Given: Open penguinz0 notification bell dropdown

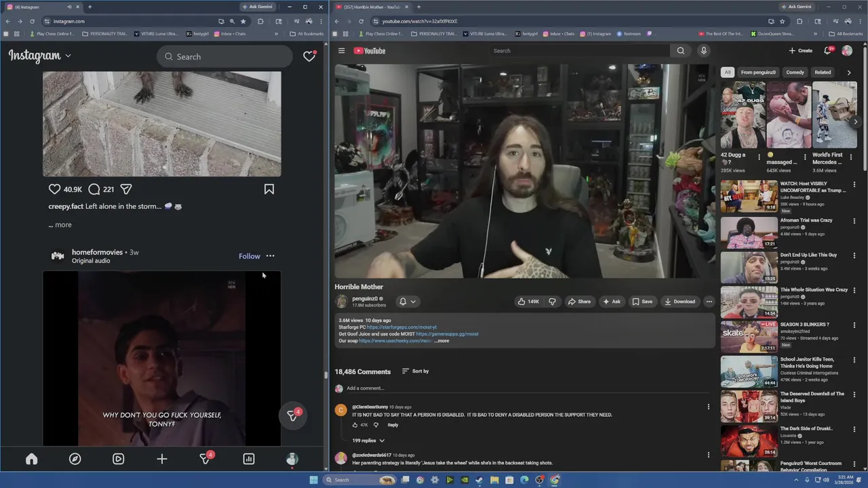Looking at the screenshot, I should (407, 302).
